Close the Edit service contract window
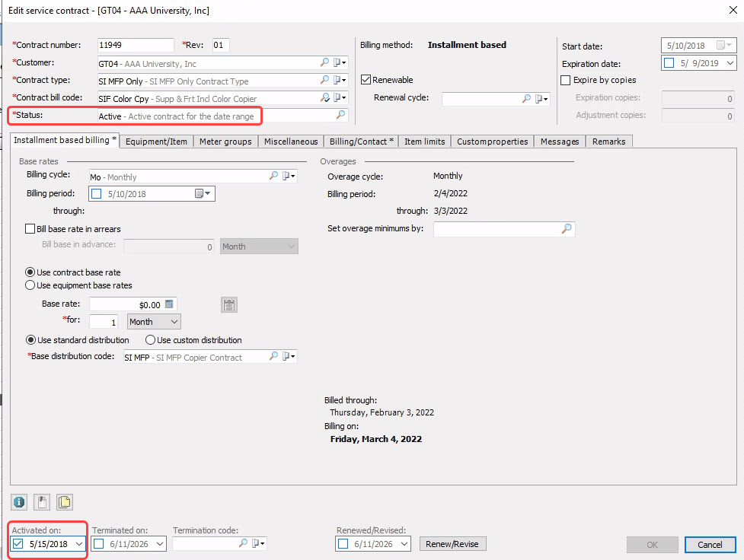Screen dimensions: 744x560 733,10
